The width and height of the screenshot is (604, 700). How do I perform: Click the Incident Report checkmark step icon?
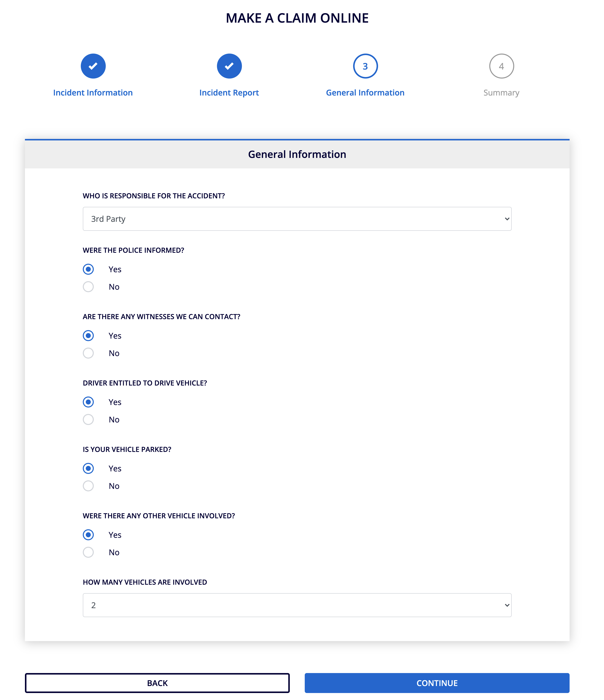(x=229, y=66)
